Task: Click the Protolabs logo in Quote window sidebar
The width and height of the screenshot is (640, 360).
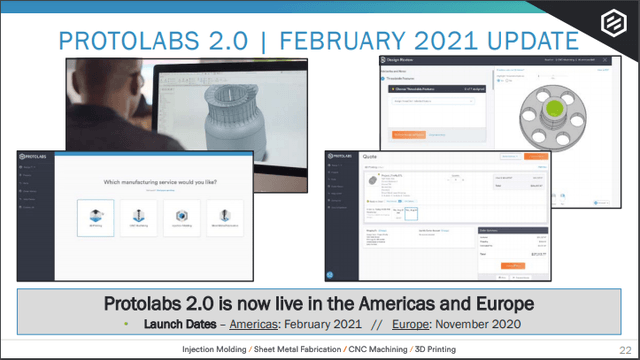Action: click(340, 156)
